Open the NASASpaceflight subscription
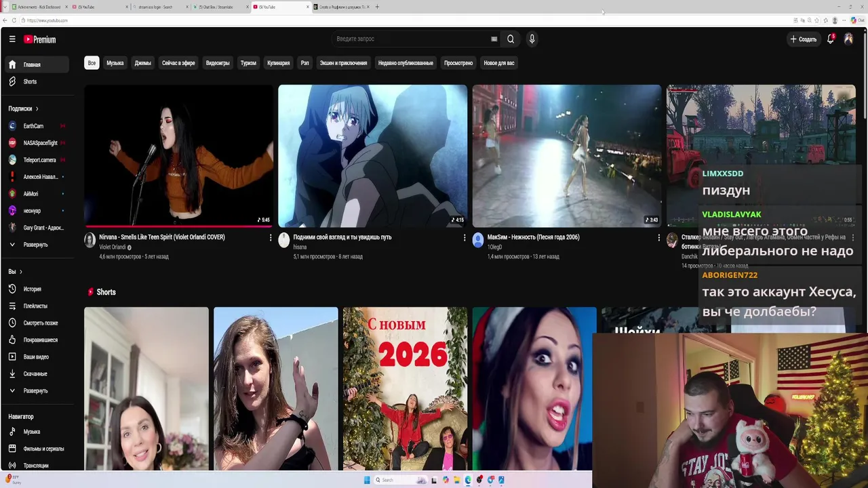 coord(38,143)
